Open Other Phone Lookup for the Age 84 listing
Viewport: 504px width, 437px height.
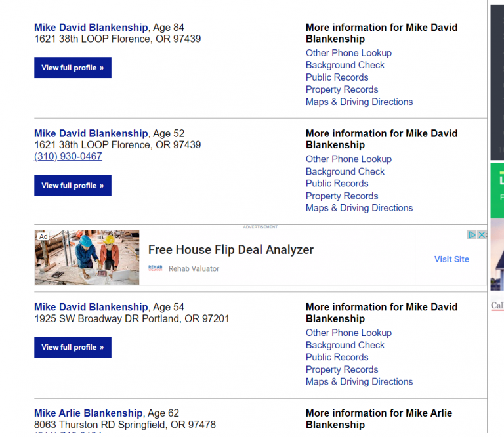[x=348, y=53]
